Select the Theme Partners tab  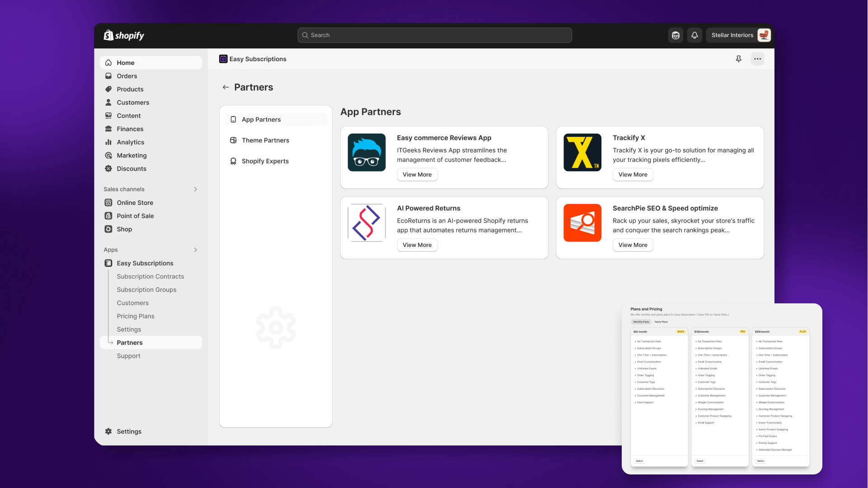(x=276, y=140)
